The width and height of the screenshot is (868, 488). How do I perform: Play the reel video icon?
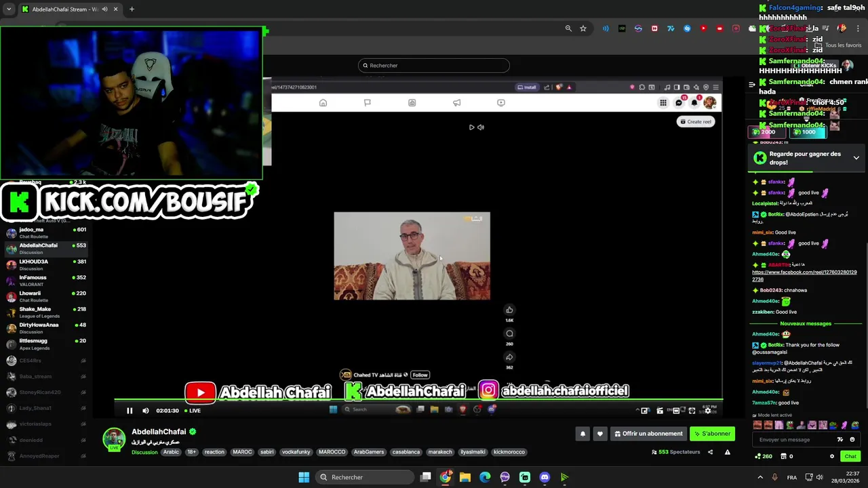(472, 127)
